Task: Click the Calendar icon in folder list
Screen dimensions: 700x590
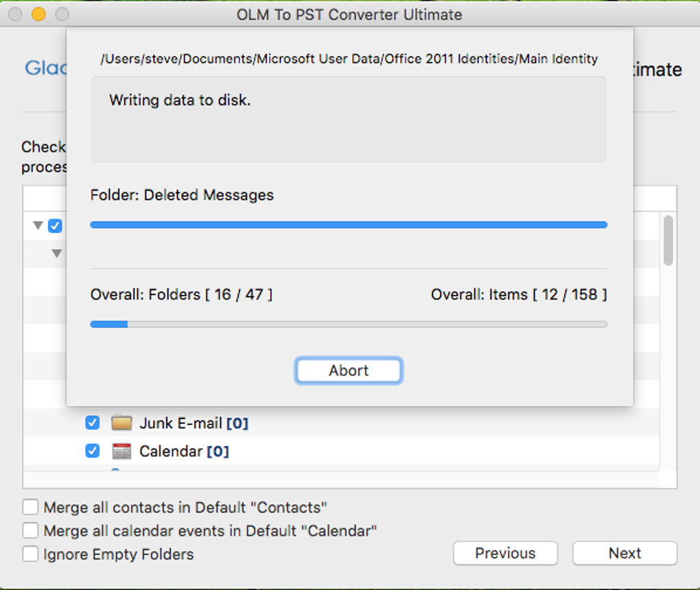Action: pos(121,451)
